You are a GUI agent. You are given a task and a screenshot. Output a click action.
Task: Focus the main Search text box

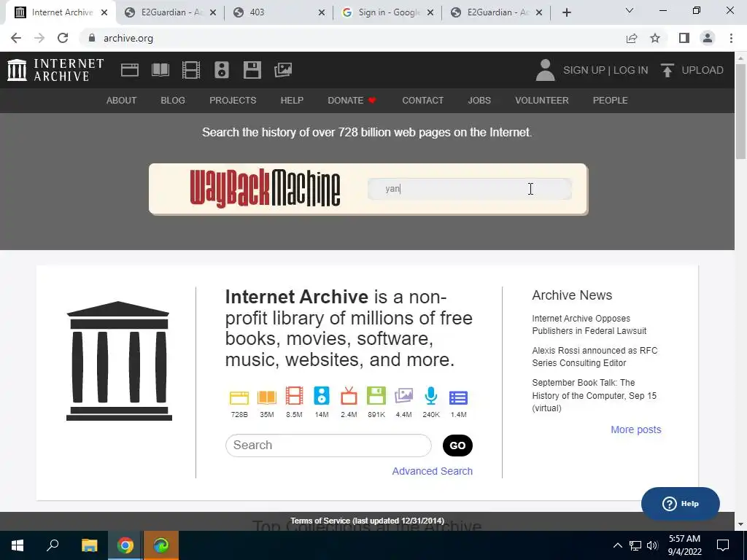(x=328, y=446)
